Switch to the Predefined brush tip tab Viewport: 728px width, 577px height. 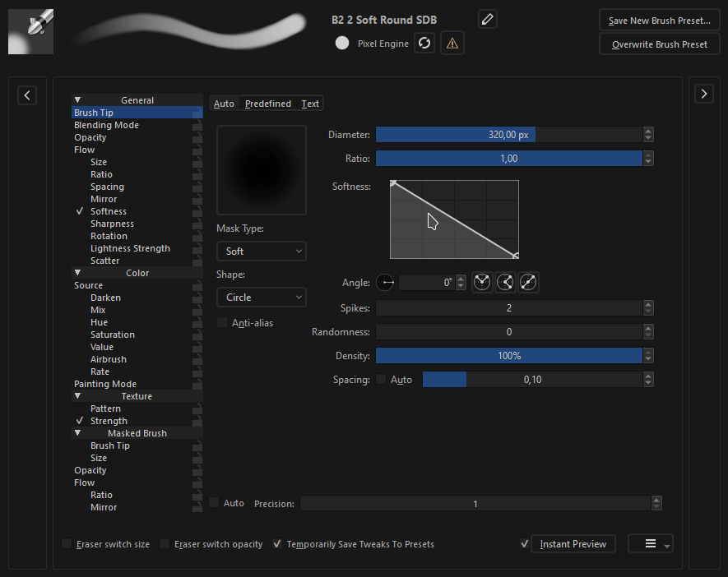[x=268, y=104]
